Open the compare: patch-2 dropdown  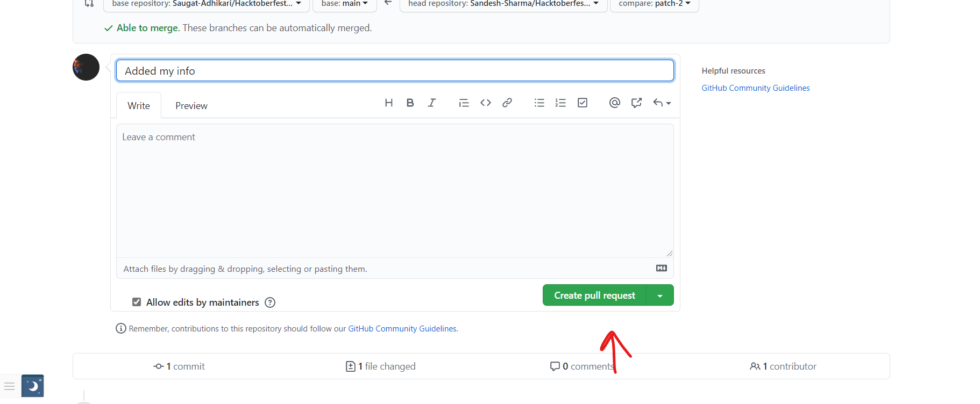click(x=654, y=4)
